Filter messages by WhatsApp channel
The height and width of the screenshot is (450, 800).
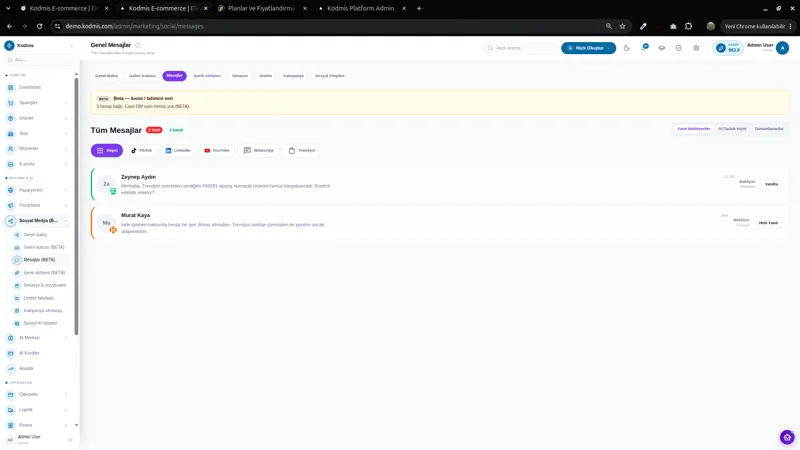coord(259,151)
